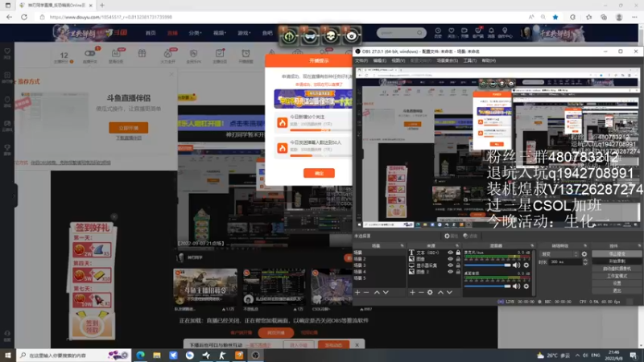Viewport: 644px width, 362px height.
Task: Toggle lock on first image source
Action: pyautogui.click(x=457, y=259)
